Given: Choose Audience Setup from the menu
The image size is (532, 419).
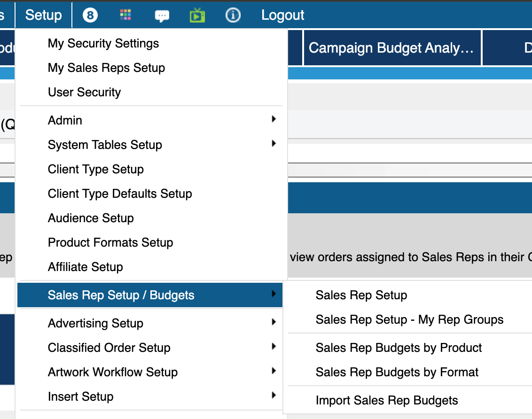Looking at the screenshot, I should [x=91, y=218].
